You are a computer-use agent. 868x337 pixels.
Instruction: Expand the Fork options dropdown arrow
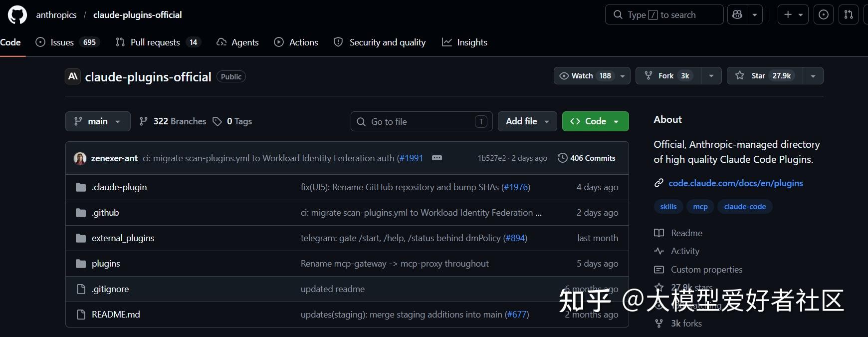click(x=711, y=76)
